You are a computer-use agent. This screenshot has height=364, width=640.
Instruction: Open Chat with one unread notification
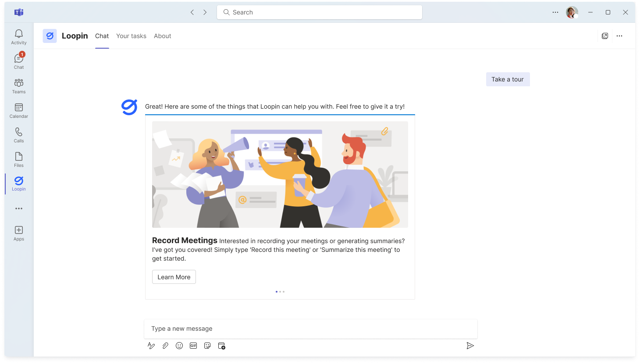pos(19,61)
